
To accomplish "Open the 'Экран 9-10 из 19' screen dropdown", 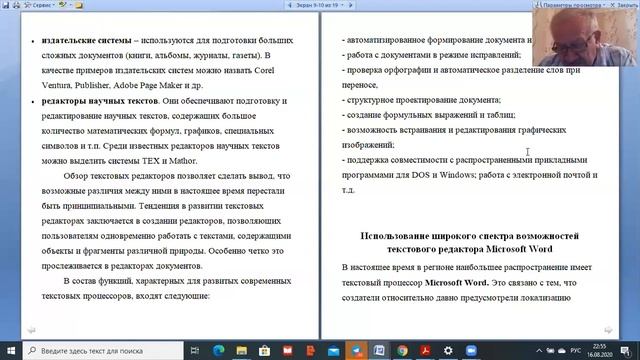I will coord(320,5).
